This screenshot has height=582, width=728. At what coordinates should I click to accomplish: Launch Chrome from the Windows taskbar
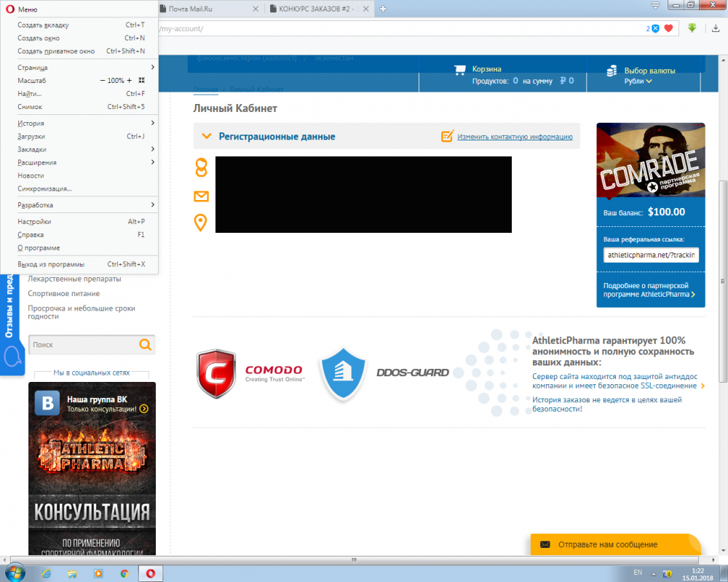[124, 573]
